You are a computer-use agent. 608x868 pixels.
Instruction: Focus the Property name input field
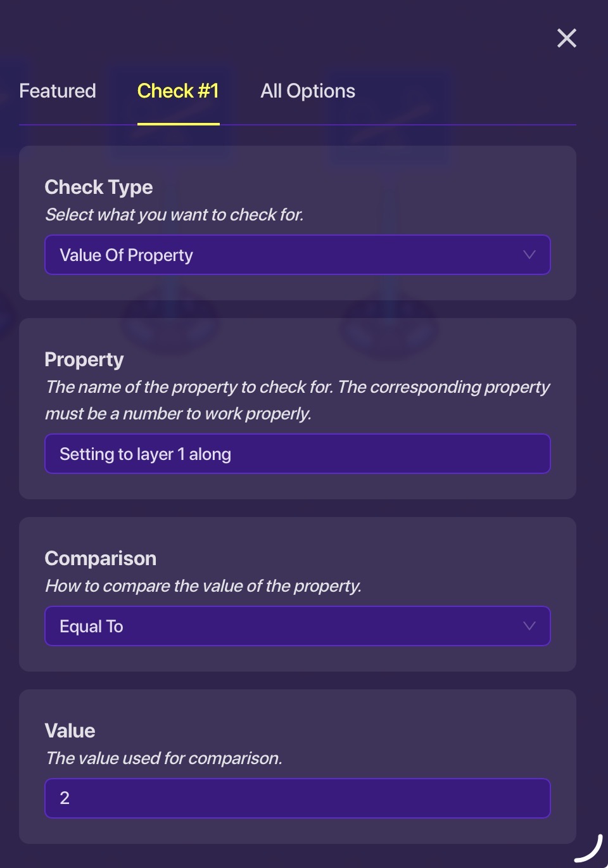298,454
